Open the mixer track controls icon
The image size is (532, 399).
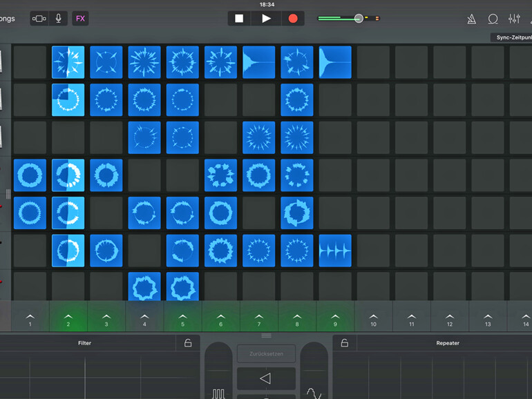pos(514,19)
